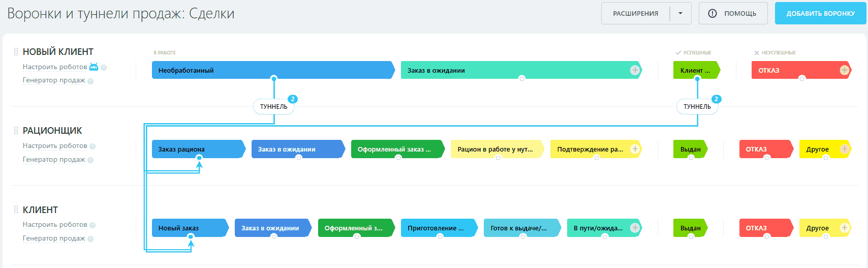Screen dimensions: 868x268
Task: Expand the РАСШИРЕНИЯ dropdown arrow
Action: 680,14
